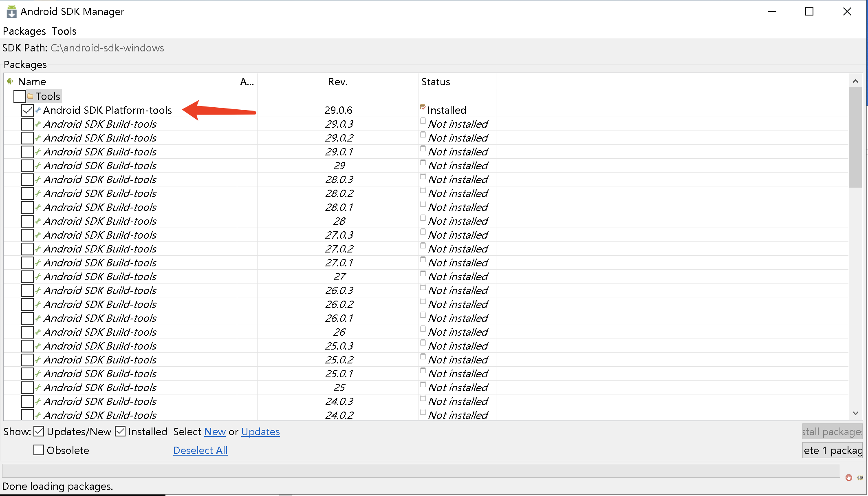Click the Tools folder icon
This screenshot has width=868, height=496.
pyautogui.click(x=30, y=96)
